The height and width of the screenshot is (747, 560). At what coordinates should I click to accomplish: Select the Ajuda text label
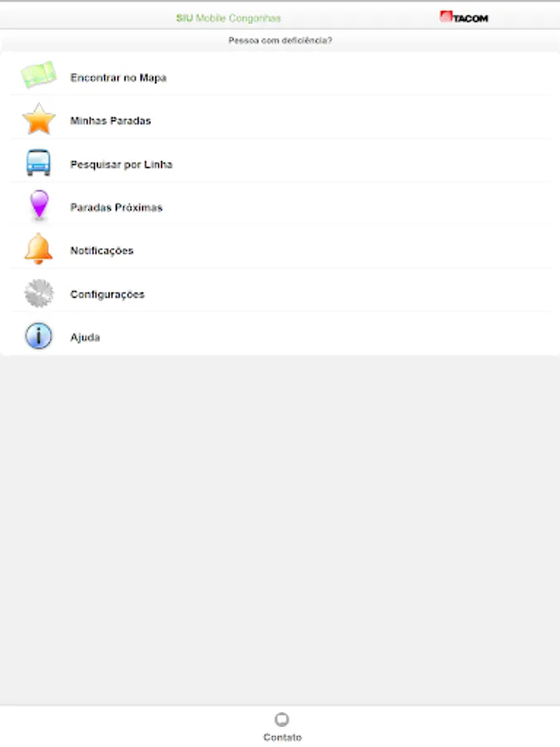pyautogui.click(x=85, y=337)
